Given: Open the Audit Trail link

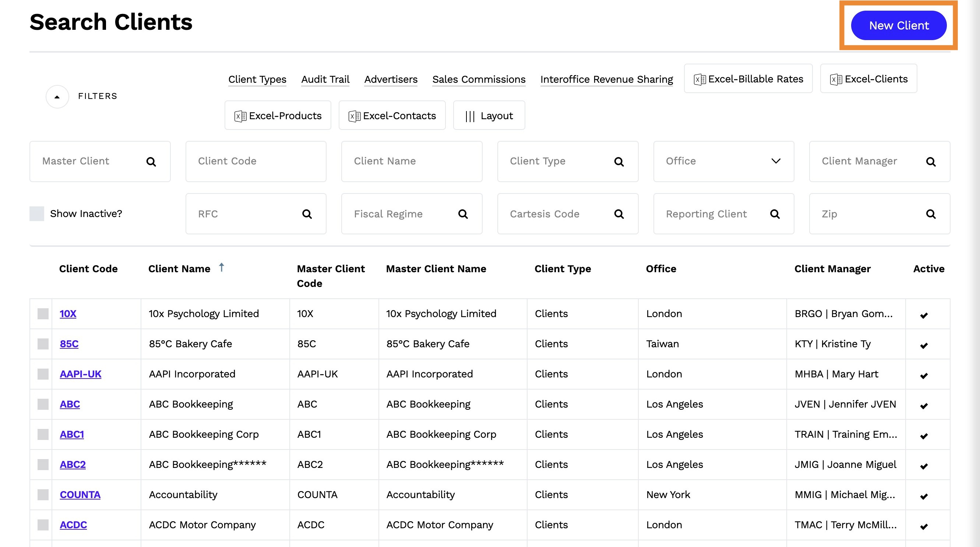Looking at the screenshot, I should pos(325,79).
